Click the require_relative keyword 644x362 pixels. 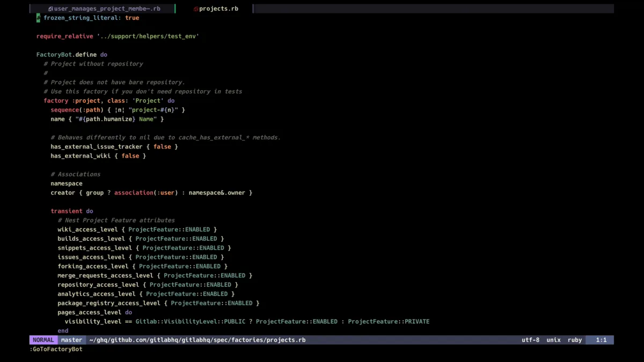pos(65,36)
